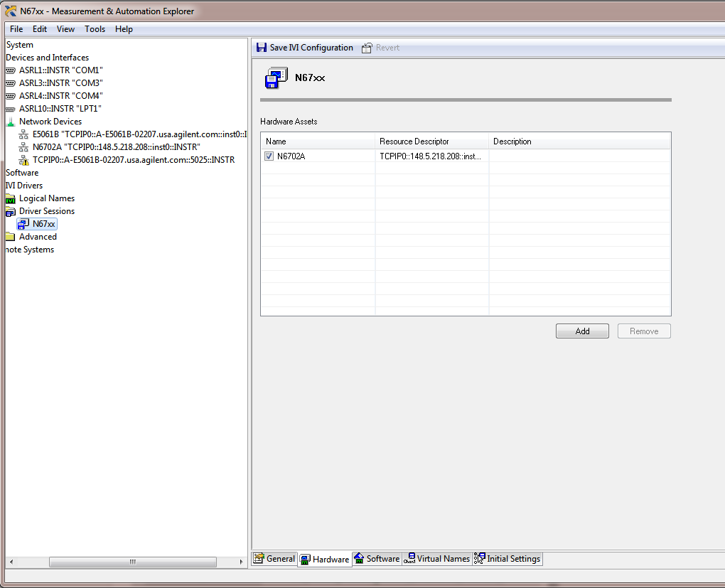
Task: Select the Logical Names label
Action: coord(47,198)
